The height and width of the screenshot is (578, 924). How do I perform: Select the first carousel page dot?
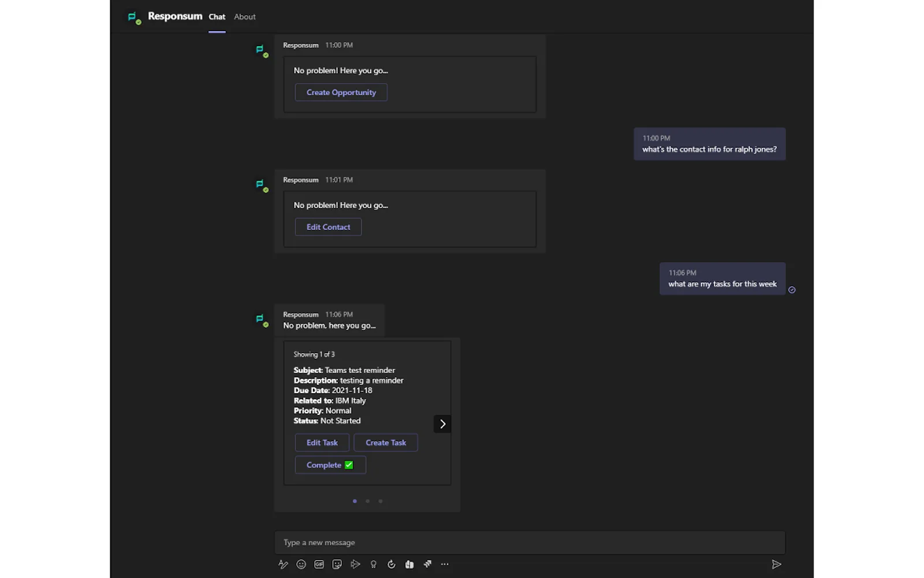[355, 501]
